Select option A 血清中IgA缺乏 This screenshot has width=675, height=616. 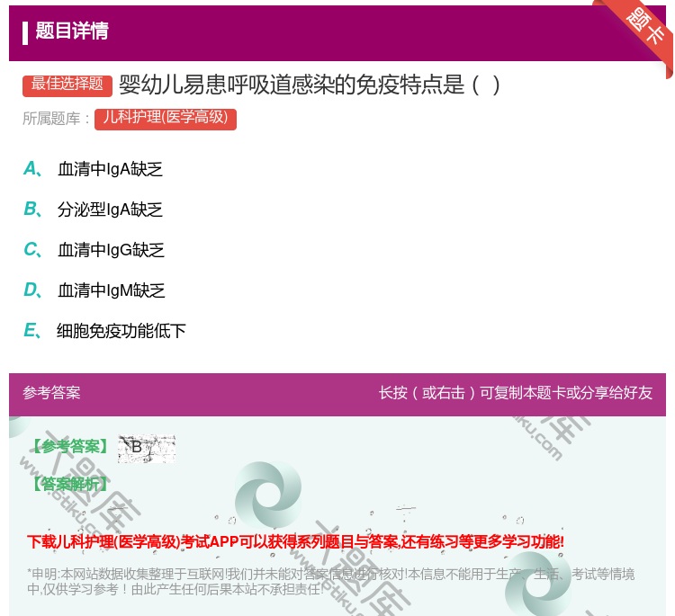[93, 169]
